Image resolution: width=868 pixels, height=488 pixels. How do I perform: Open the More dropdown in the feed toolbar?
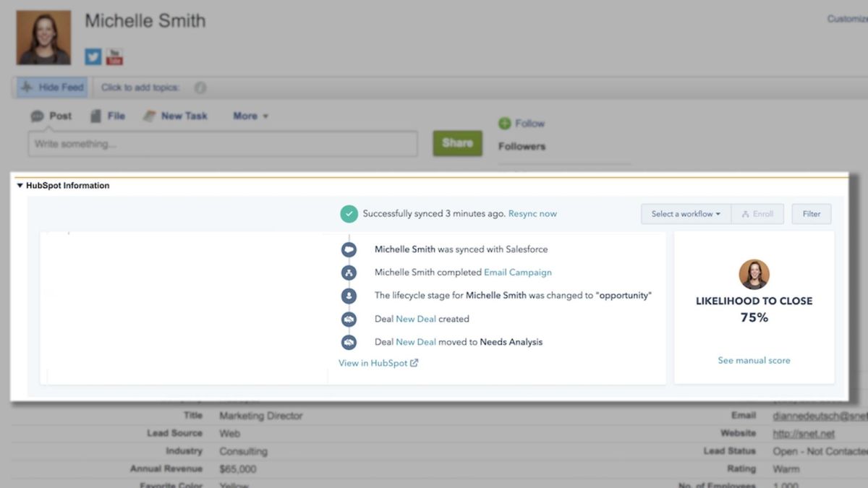pos(250,116)
